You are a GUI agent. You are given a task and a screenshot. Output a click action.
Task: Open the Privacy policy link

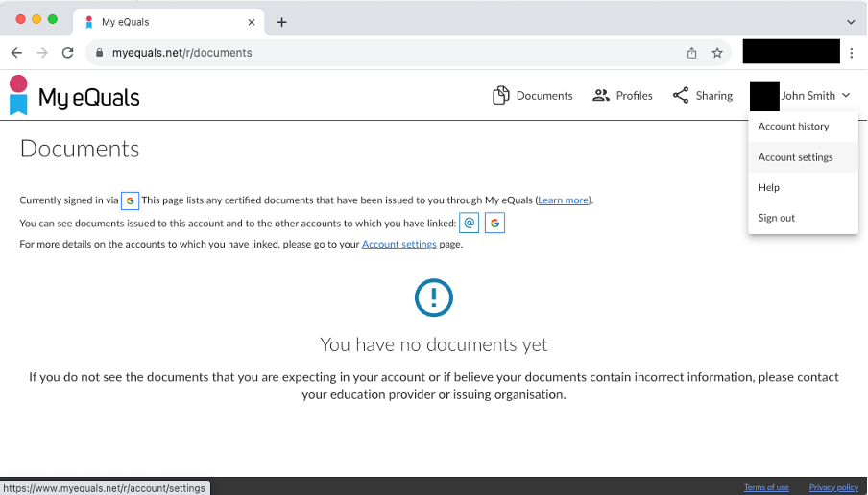(x=833, y=487)
